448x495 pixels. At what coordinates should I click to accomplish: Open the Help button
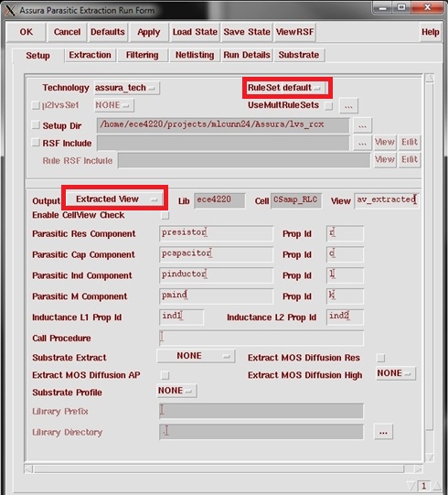point(430,32)
